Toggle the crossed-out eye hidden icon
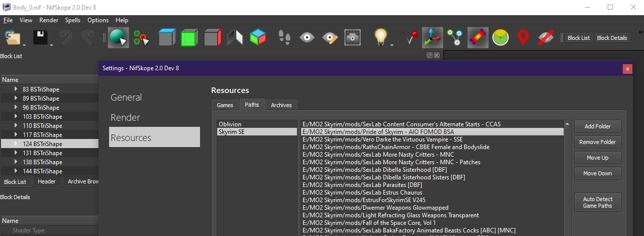644x236 pixels. pos(546,38)
